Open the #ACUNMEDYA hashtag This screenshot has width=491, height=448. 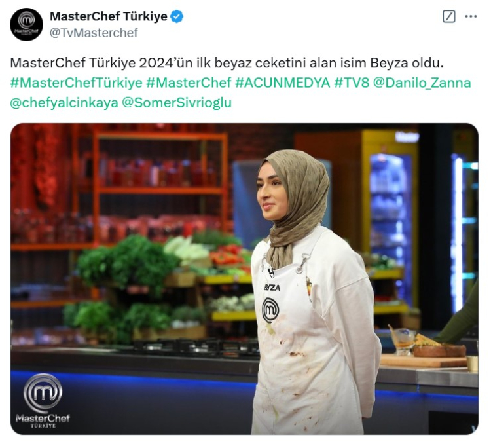click(x=282, y=83)
